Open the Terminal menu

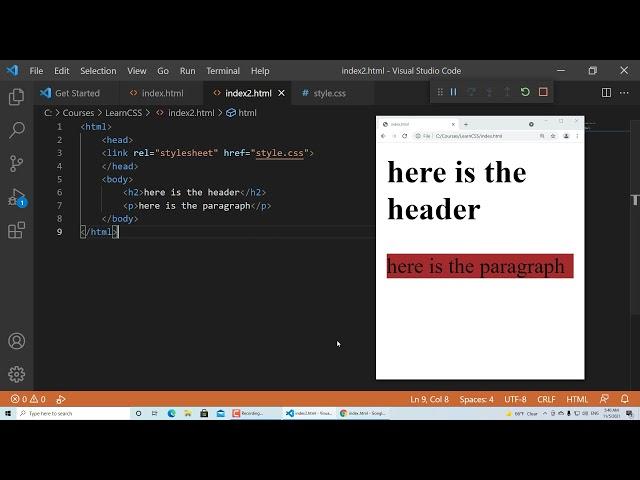223,71
